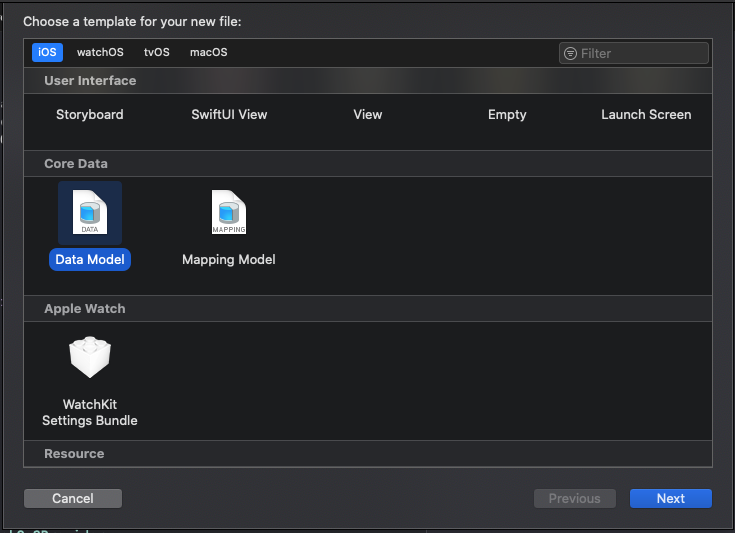Select the Launch Screen template
The height and width of the screenshot is (533, 735).
pyautogui.click(x=646, y=114)
